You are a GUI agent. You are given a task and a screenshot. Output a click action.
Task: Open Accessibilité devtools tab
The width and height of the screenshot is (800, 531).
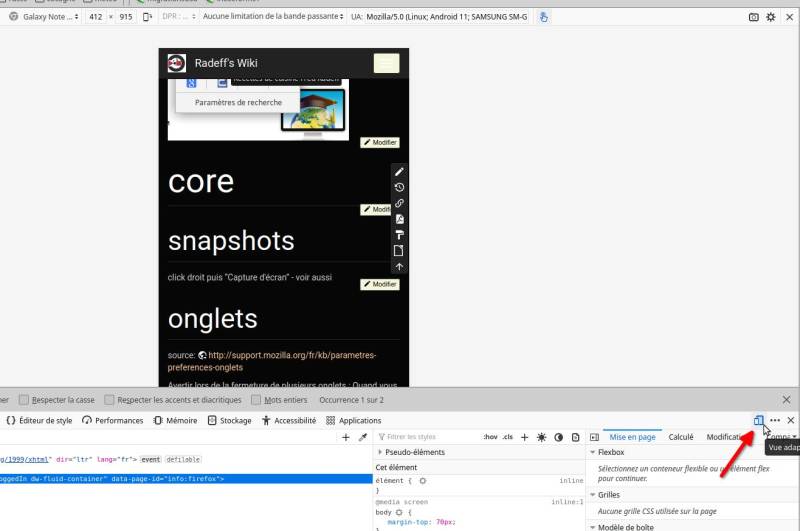click(x=289, y=420)
